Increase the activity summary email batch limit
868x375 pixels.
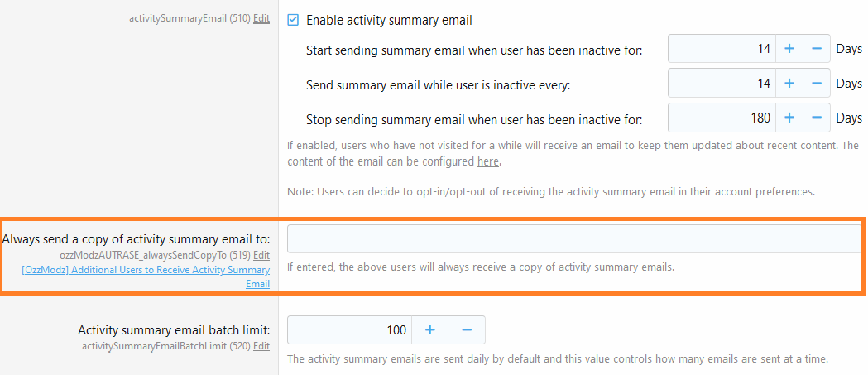click(430, 330)
